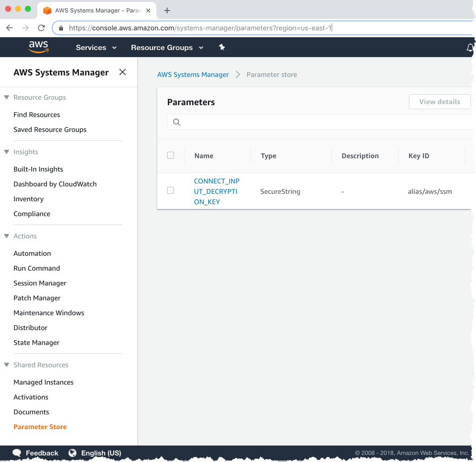
Task: Close the AWS Systems Manager browser tab
Action: click(148, 10)
